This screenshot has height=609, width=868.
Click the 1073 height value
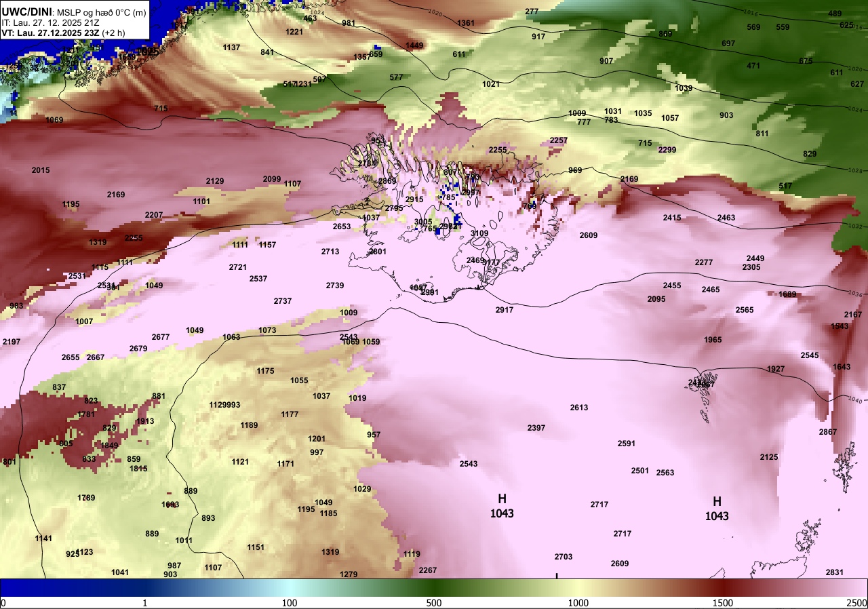coord(267,330)
